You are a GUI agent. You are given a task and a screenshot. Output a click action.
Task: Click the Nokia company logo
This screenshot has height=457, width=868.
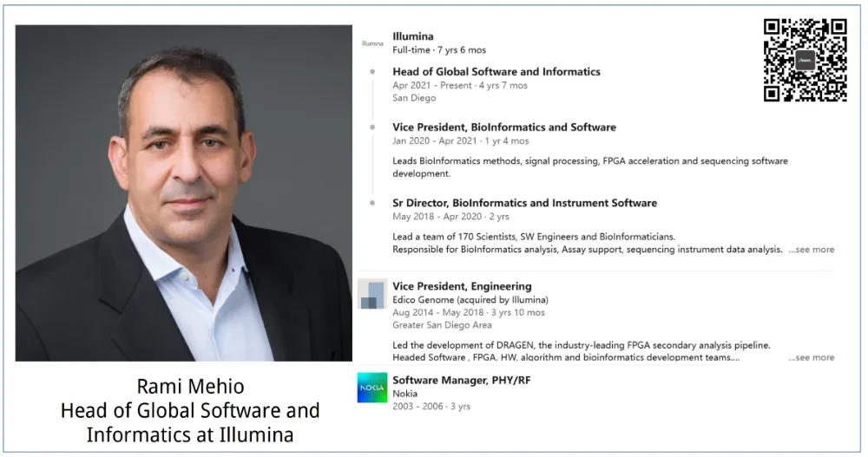pos(372,388)
